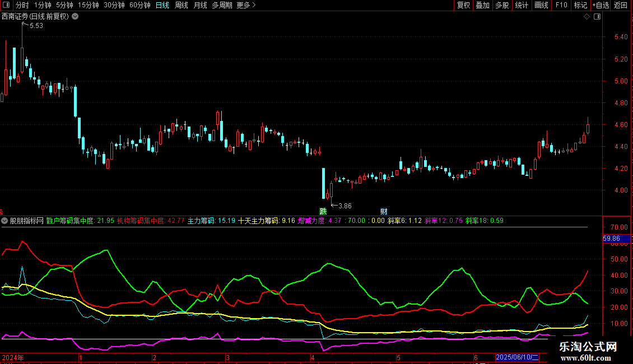Click 十天主力筹码: 9.16 value

pyautogui.click(x=267, y=221)
